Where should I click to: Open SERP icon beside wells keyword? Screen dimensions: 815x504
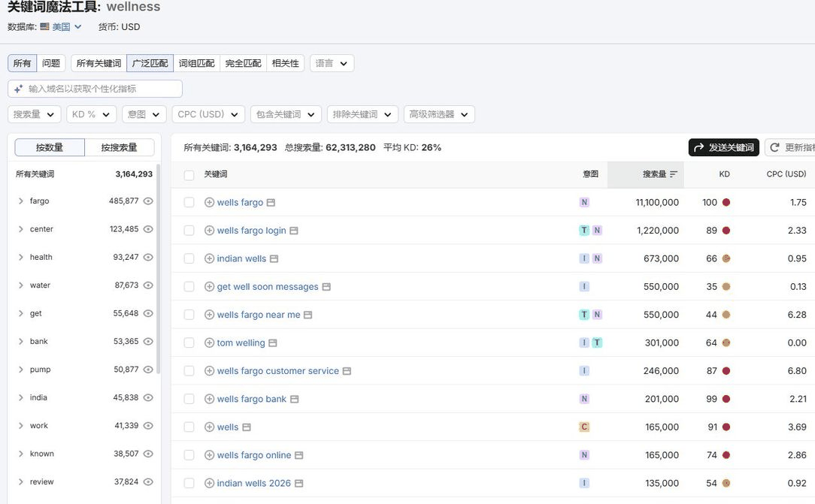coord(247,427)
